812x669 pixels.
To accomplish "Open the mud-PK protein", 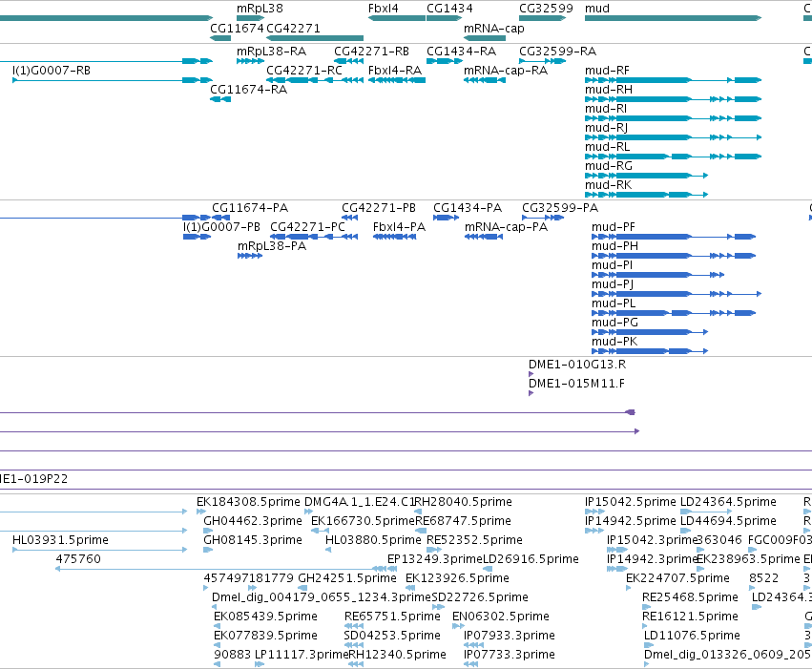I will [650, 351].
